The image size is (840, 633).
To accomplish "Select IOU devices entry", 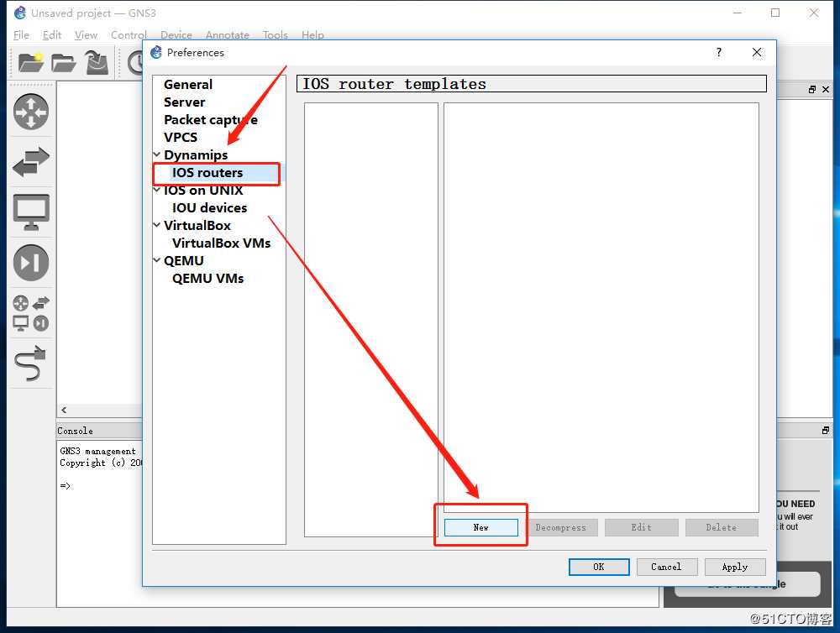I will coord(209,208).
